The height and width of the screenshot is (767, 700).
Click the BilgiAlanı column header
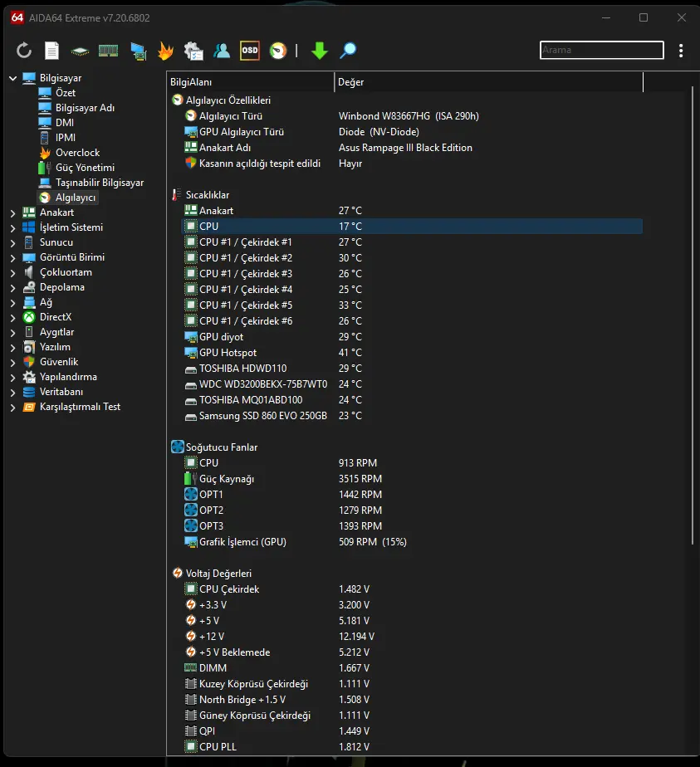click(x=251, y=82)
